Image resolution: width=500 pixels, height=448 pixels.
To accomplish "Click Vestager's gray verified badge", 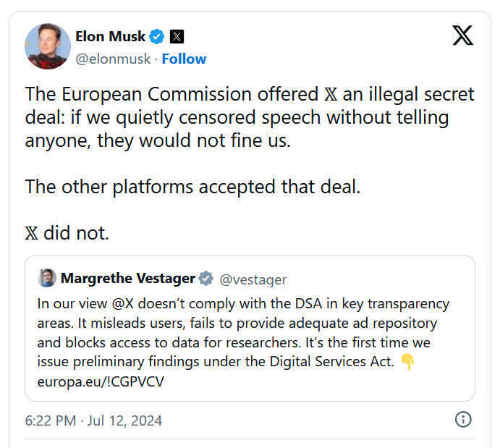I will coord(206,279).
